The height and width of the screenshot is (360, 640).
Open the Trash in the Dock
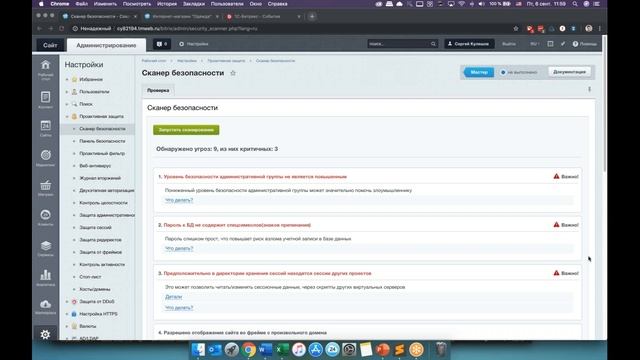(441, 350)
